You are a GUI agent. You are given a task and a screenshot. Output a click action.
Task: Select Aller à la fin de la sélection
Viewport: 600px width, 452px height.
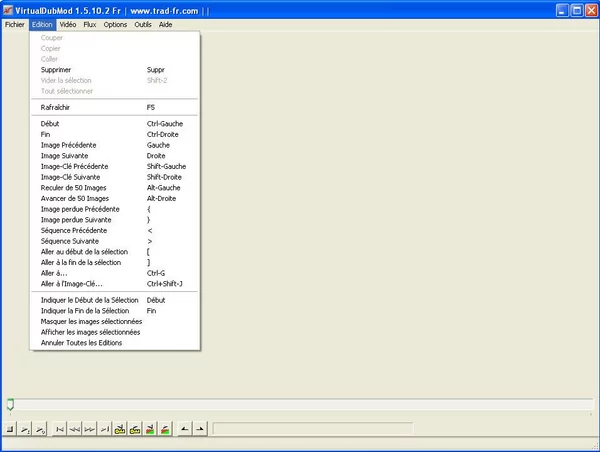[x=115, y=263]
